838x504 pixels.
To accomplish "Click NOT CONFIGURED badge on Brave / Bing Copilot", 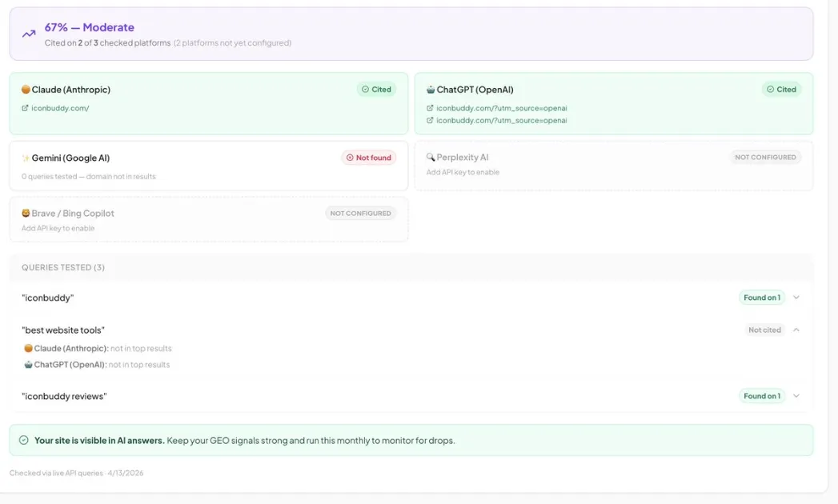I will coord(360,214).
